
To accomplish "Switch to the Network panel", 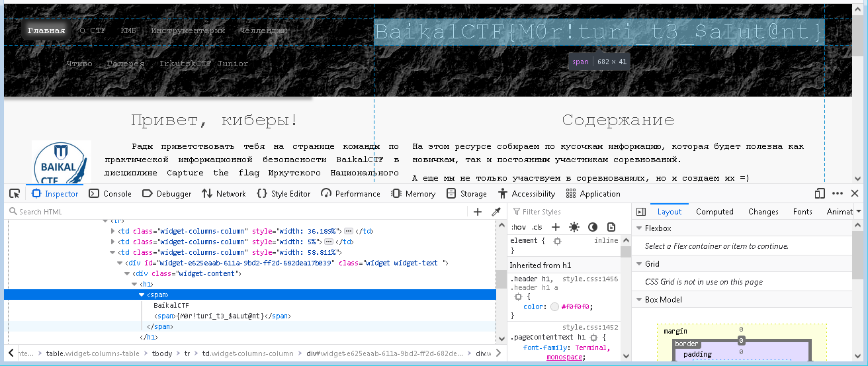I will 224,194.
